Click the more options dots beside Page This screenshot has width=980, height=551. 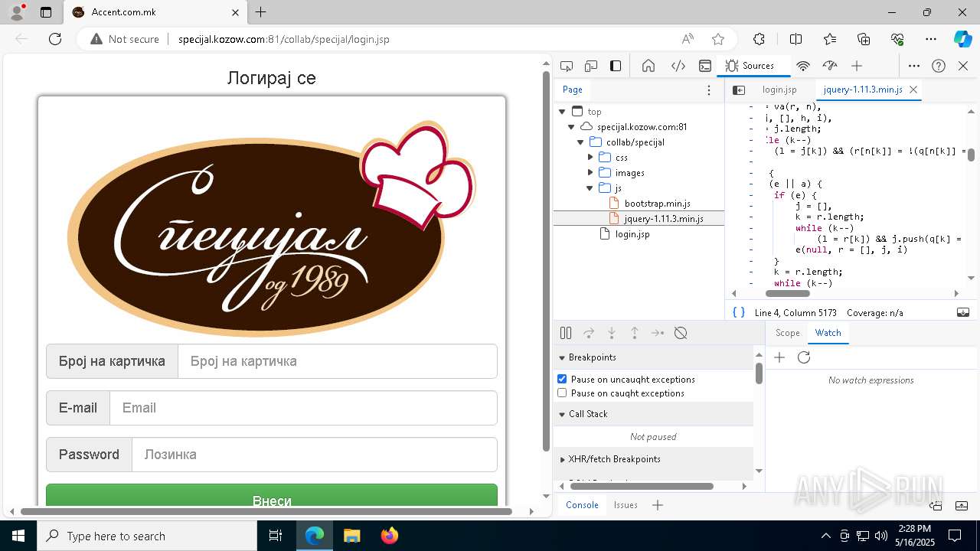click(x=709, y=90)
